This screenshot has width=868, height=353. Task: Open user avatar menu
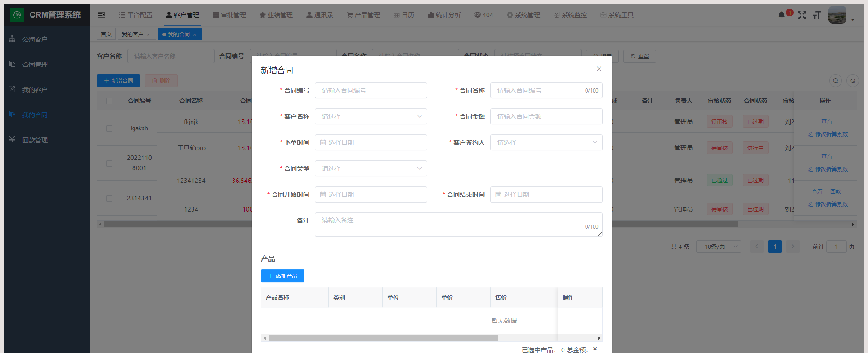click(x=837, y=15)
